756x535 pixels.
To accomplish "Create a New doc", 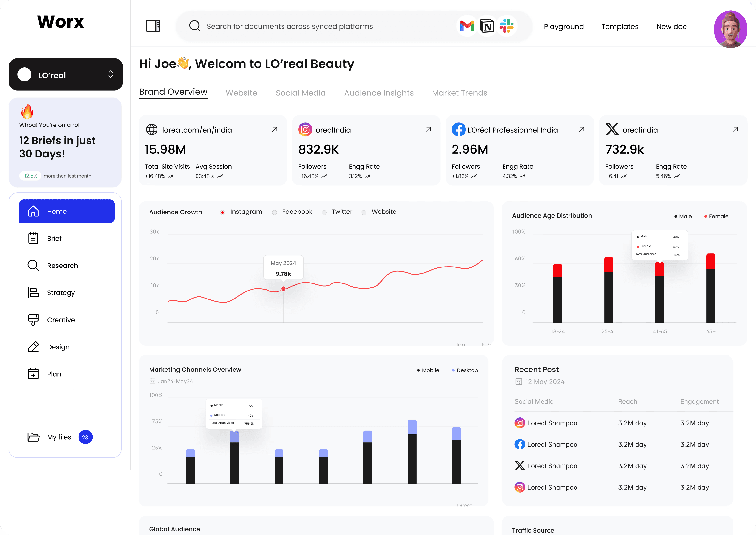I will (671, 27).
